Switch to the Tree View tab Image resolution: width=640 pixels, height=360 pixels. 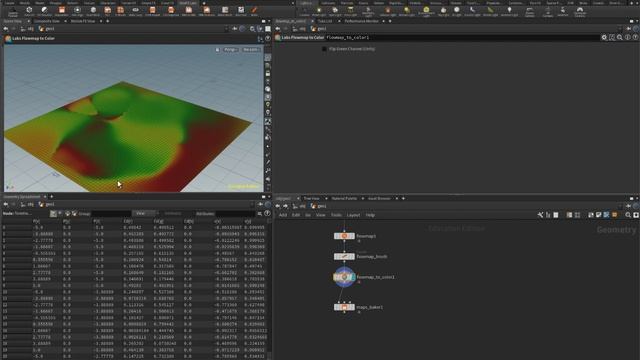[311, 198]
